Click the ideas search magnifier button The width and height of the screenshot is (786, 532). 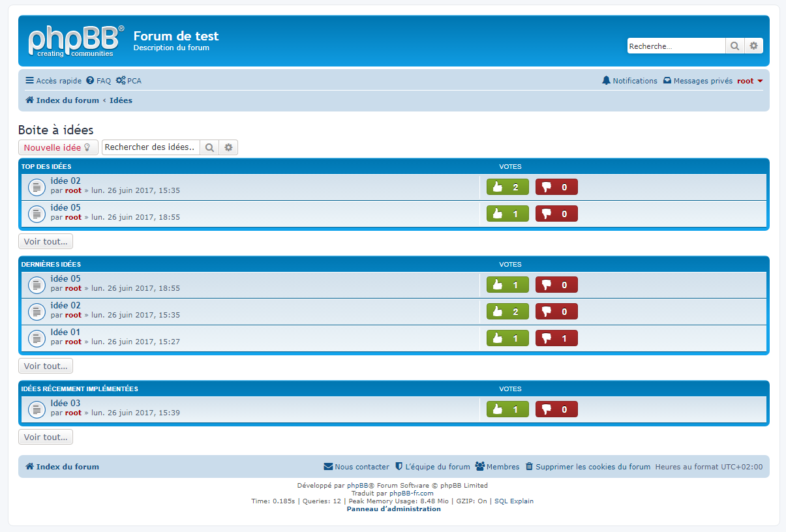209,147
